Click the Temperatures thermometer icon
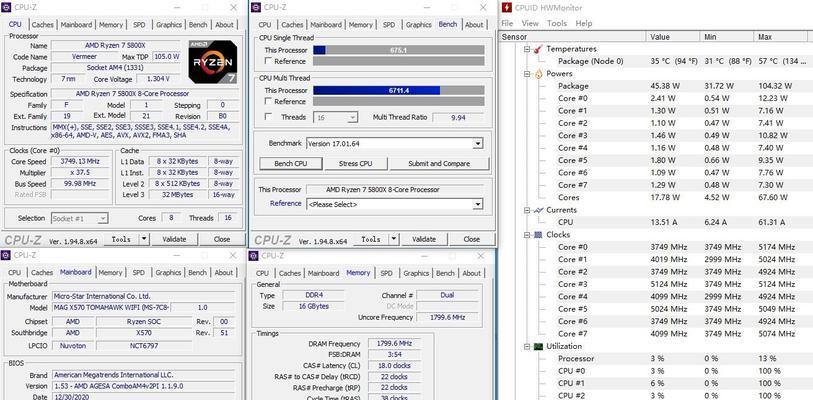 (539, 49)
